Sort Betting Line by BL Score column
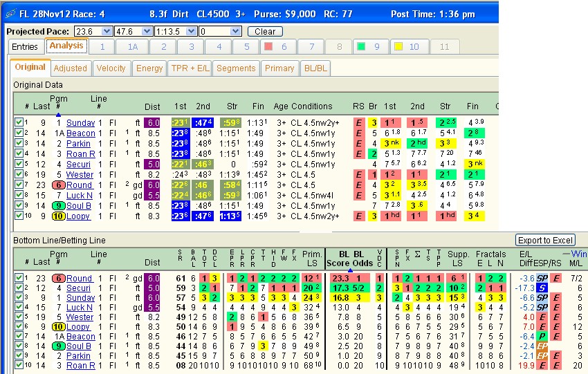Screen dimensions: 588x374 [339, 259]
